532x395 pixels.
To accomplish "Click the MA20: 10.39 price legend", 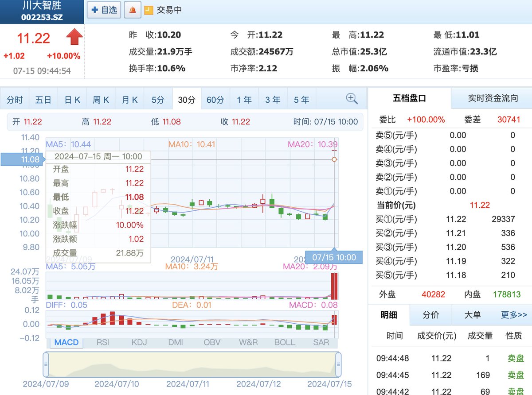I will point(313,144).
